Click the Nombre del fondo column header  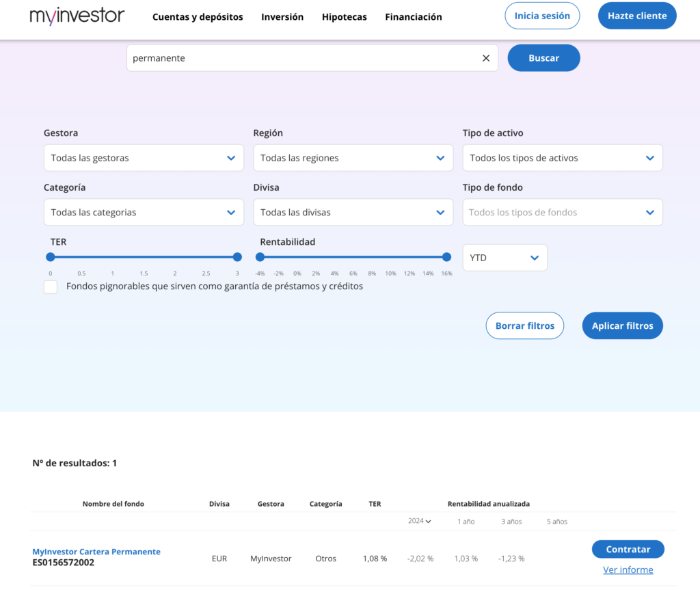[113, 504]
